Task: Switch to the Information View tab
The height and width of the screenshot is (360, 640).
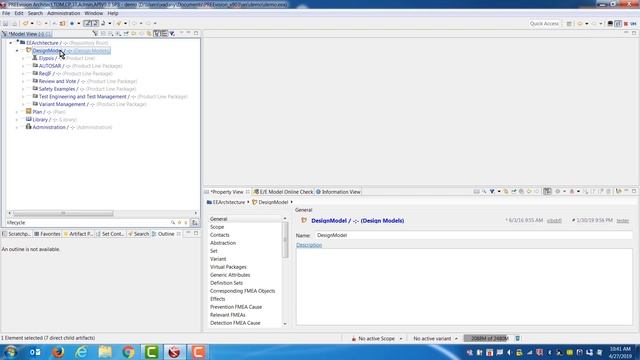Action: click(338, 192)
